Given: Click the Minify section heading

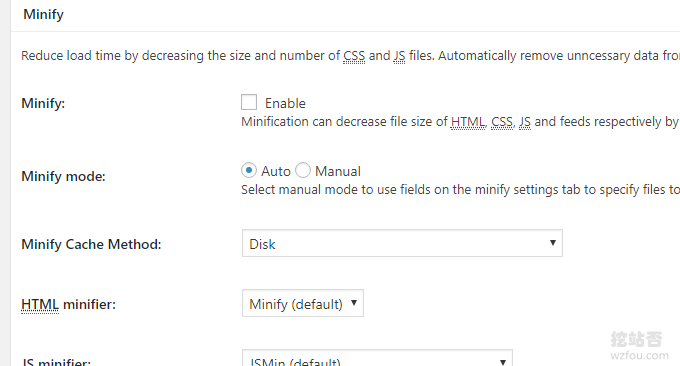Looking at the screenshot, I should [43, 14].
